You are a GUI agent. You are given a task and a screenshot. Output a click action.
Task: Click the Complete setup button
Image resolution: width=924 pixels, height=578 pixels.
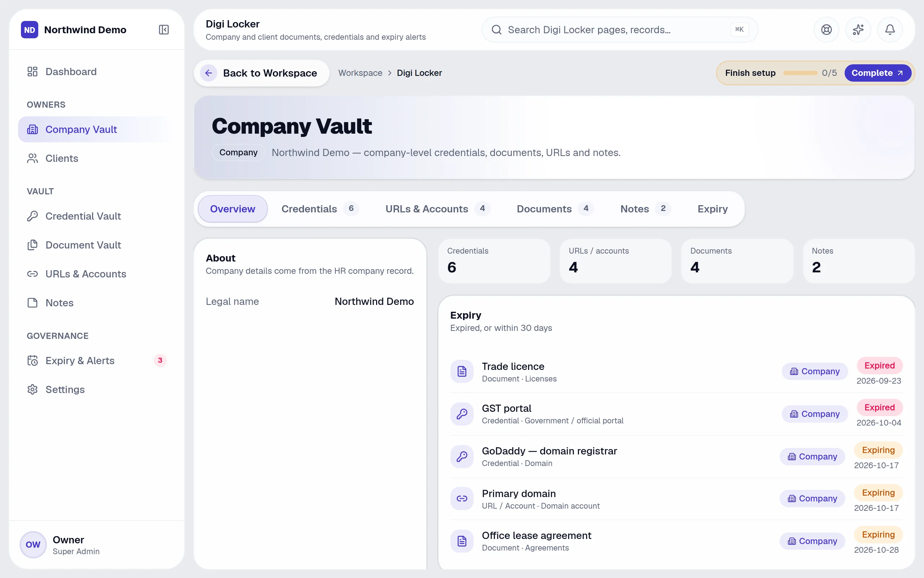877,73
